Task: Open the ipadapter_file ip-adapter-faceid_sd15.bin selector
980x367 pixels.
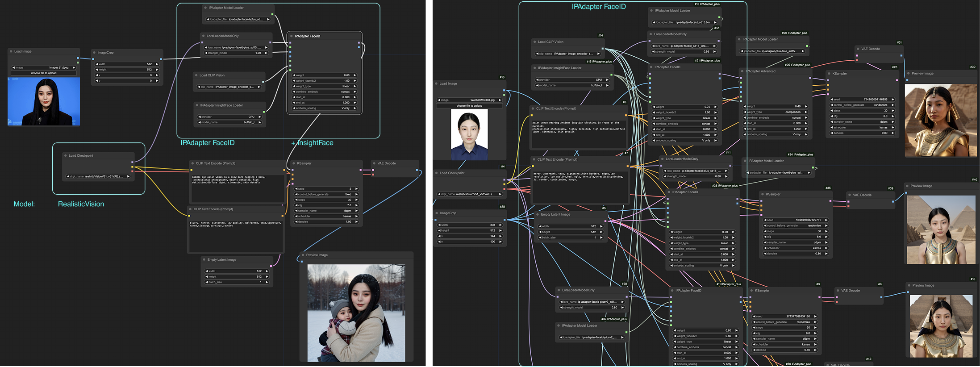Action: pyautogui.click(x=683, y=22)
